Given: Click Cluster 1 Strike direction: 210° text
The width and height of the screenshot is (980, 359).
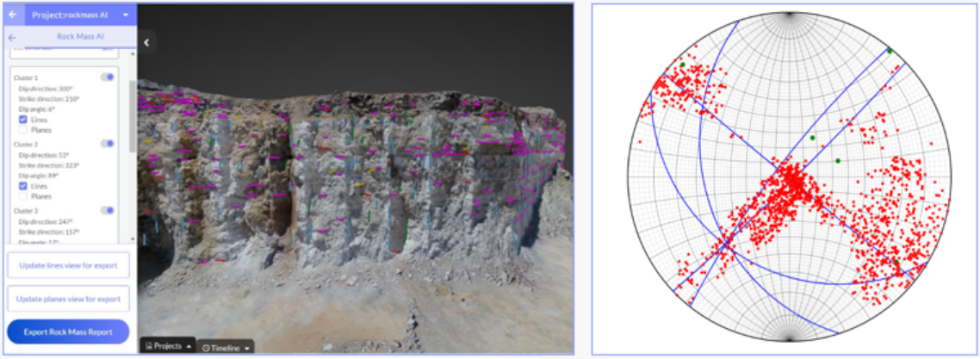Looking at the screenshot, I should [x=49, y=99].
